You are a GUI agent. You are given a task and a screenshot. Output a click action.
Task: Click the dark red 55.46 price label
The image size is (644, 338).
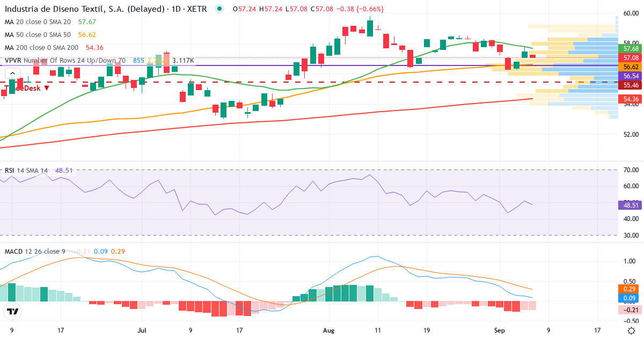coord(631,85)
